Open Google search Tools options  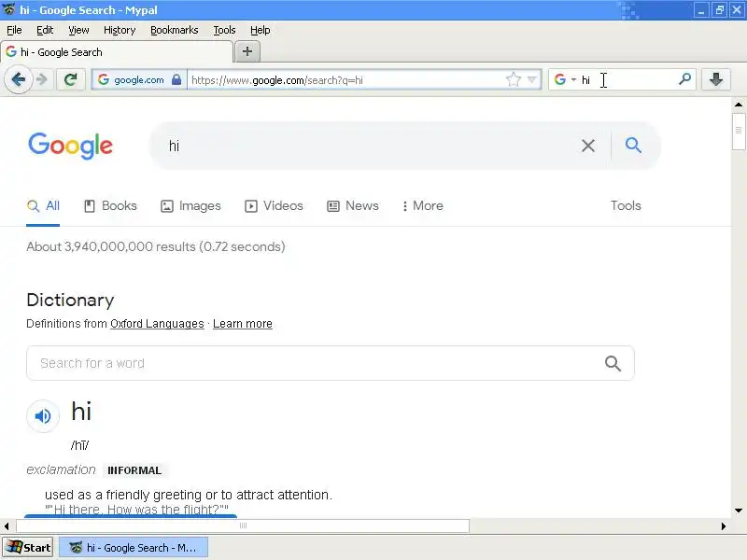[x=626, y=205]
